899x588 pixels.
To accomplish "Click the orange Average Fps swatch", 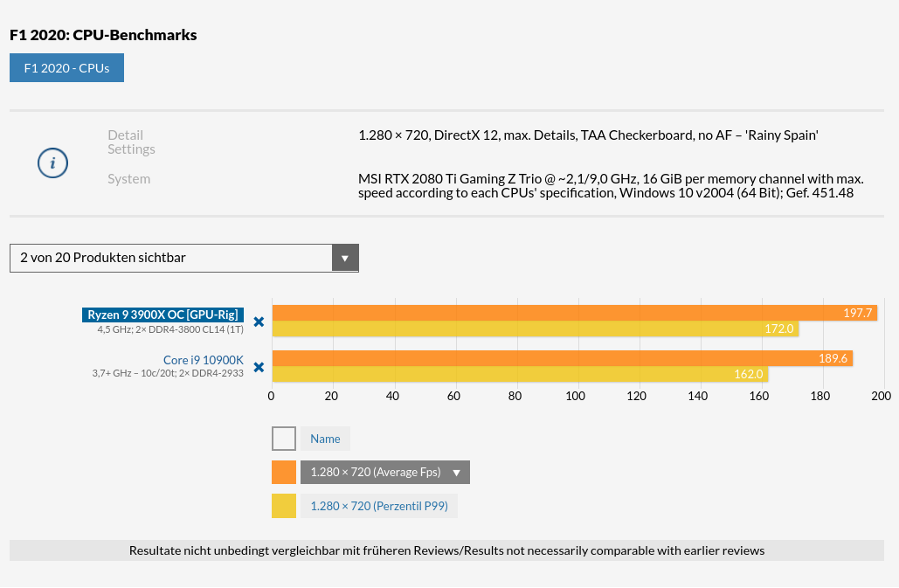I will point(284,472).
